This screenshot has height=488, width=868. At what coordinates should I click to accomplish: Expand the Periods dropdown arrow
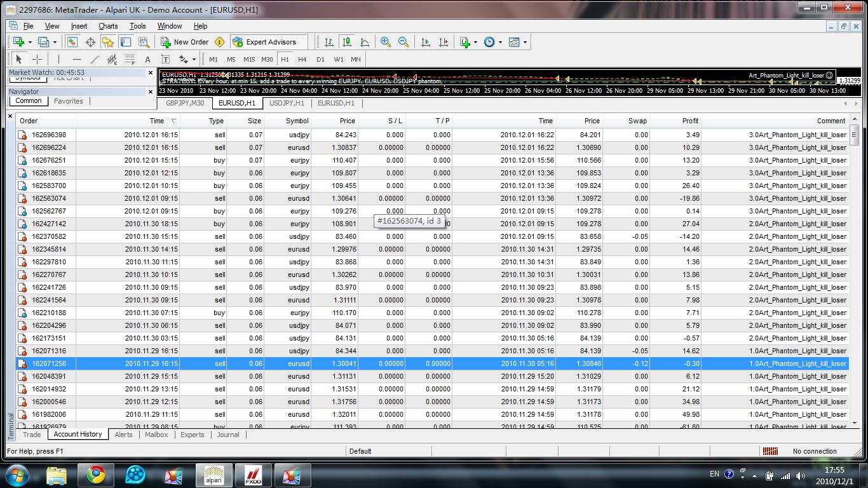tap(500, 42)
